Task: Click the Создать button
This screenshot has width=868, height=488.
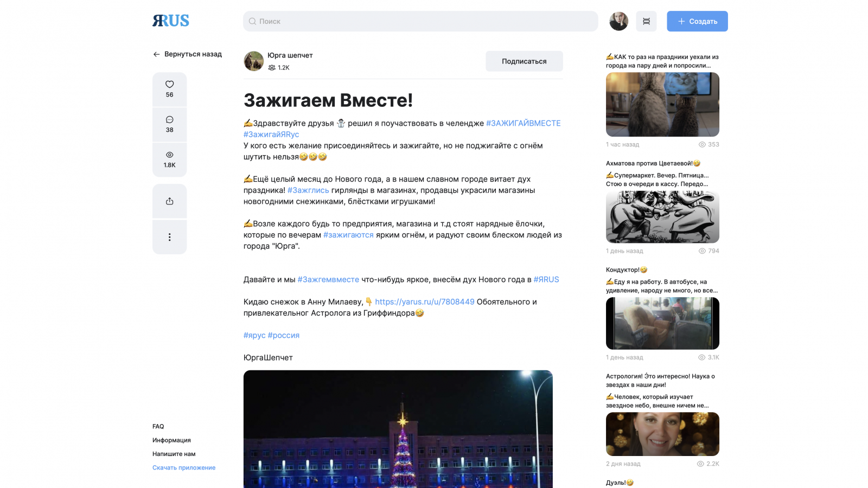Action: pyautogui.click(x=697, y=21)
